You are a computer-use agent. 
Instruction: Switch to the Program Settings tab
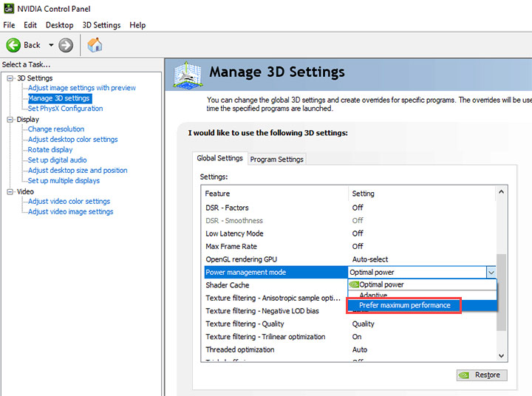pos(277,159)
